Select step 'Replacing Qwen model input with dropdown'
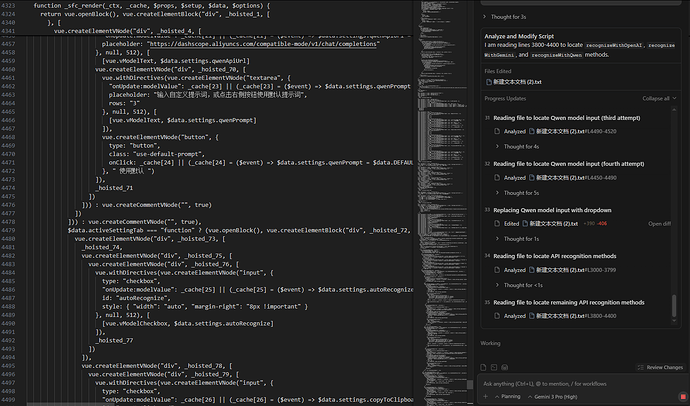690x406 pixels. point(552,210)
